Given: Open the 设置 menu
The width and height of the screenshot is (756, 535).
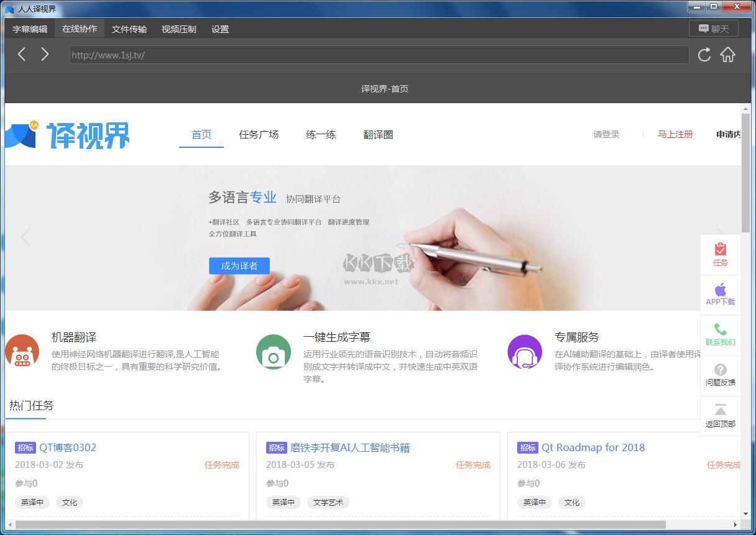Looking at the screenshot, I should pos(220,29).
